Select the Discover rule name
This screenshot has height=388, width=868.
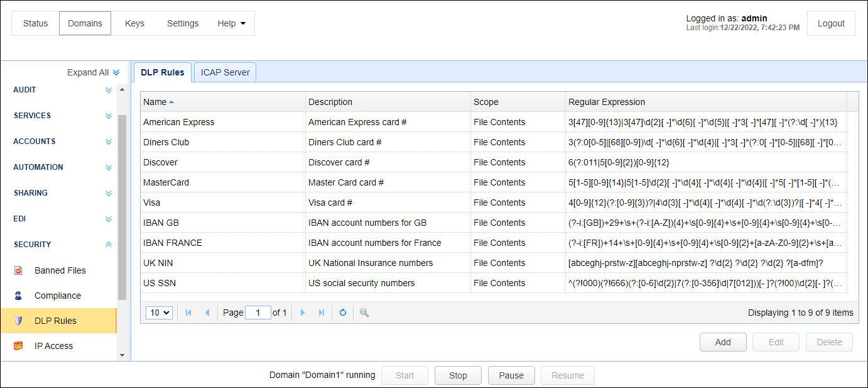[160, 162]
